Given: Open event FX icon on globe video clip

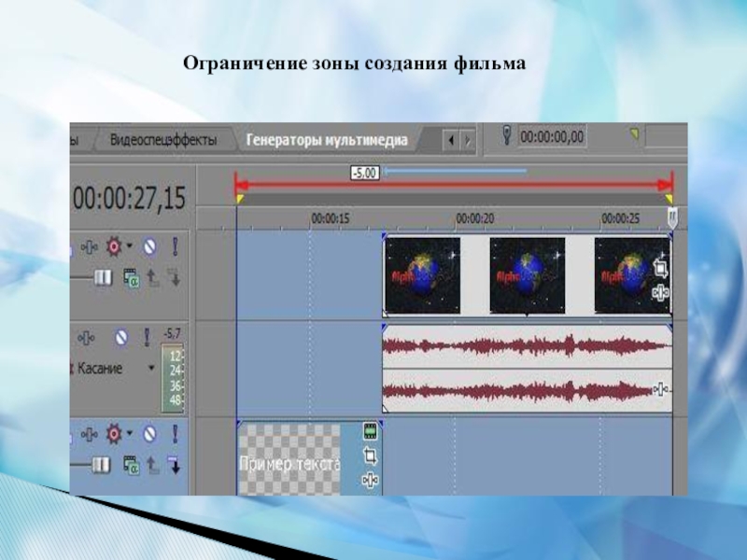Looking at the screenshot, I should pos(661,293).
